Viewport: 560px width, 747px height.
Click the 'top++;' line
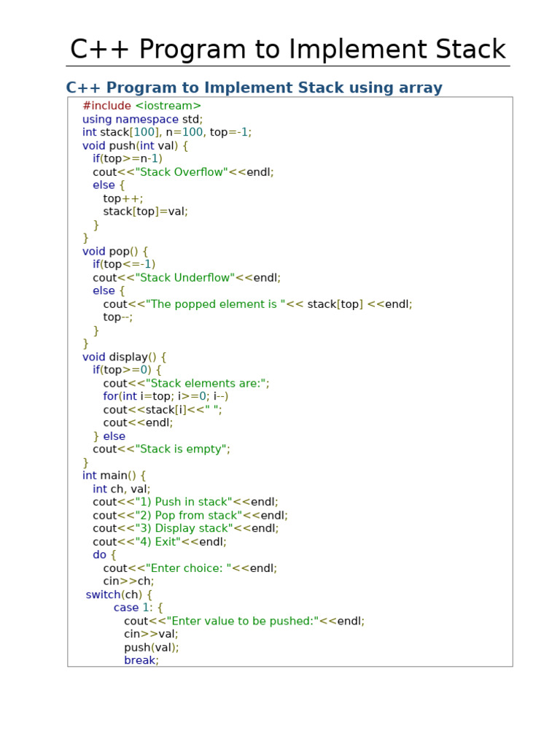click(x=122, y=198)
